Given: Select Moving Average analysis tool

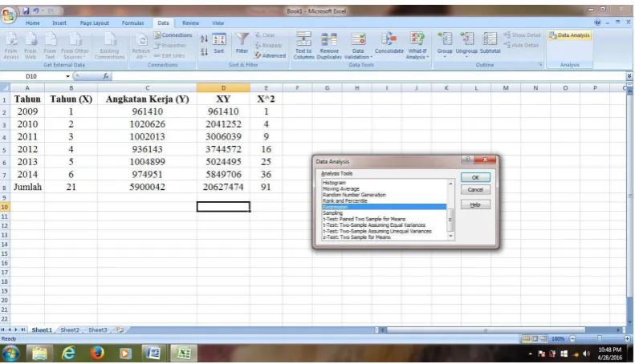Looking at the screenshot, I should [341, 189].
